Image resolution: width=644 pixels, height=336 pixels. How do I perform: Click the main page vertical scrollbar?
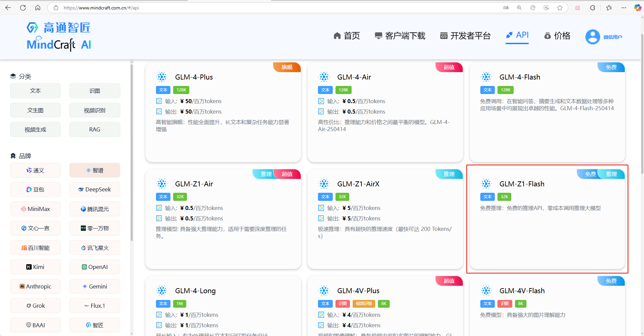click(642, 104)
